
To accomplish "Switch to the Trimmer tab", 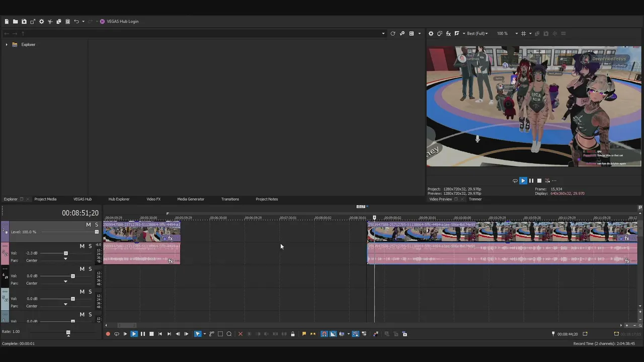I will [x=475, y=199].
